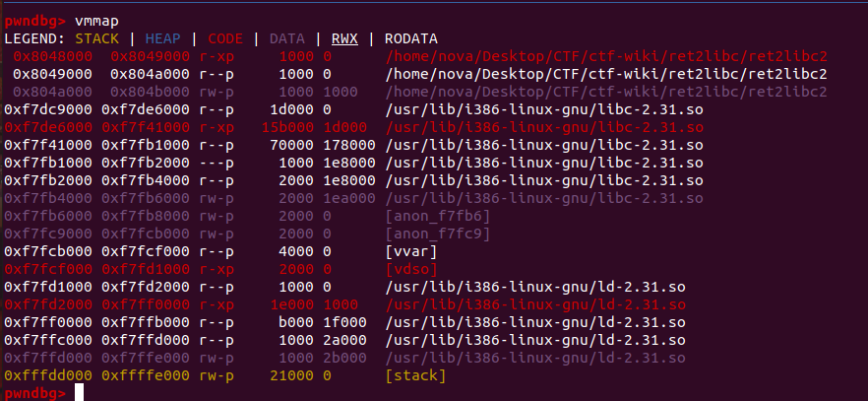This screenshot has width=868, height=401.
Task: Click the underlined RWX legend label
Action: 343,37
